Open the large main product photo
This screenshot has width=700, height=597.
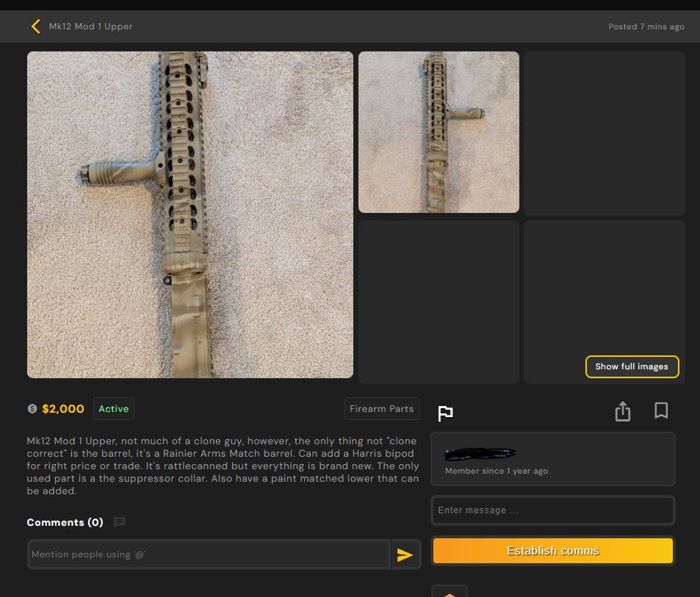(190, 214)
